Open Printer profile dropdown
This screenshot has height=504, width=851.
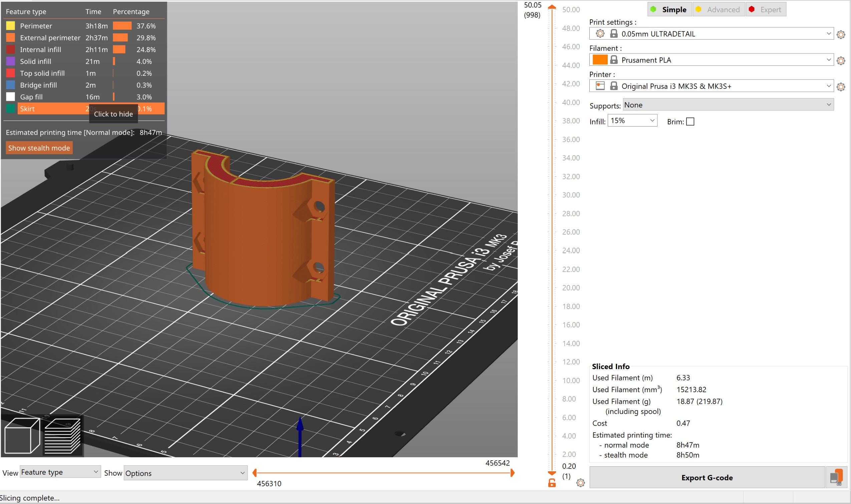click(x=711, y=85)
